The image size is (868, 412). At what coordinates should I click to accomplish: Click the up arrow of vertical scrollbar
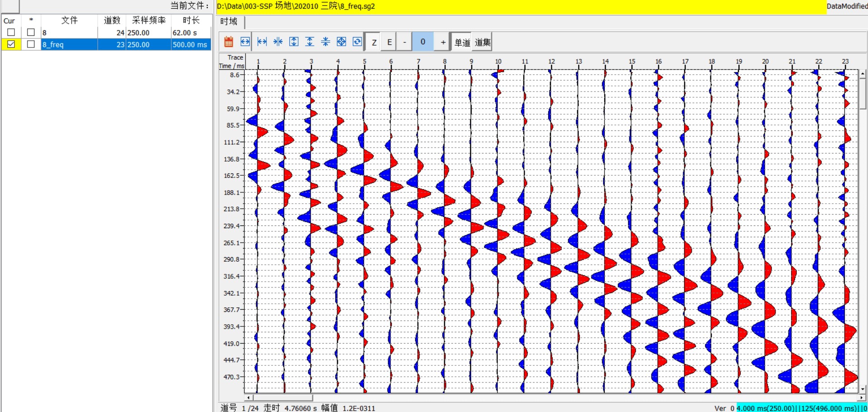point(863,73)
